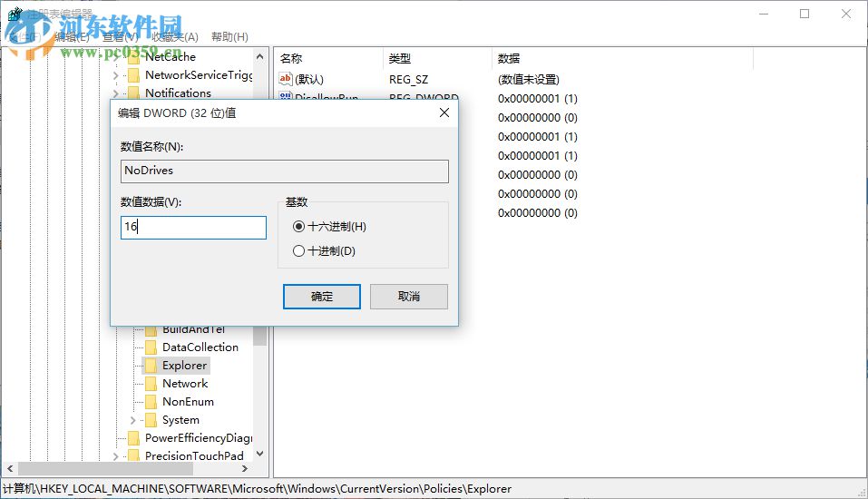Select DataCollection tree item label
This screenshot has width=868, height=499.
click(x=200, y=347)
